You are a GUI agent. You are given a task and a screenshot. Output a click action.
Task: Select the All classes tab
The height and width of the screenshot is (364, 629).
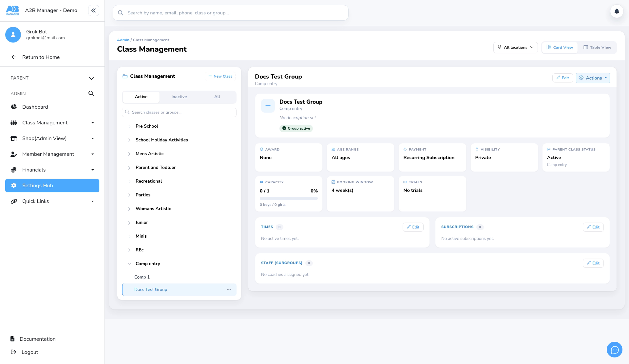[217, 97]
